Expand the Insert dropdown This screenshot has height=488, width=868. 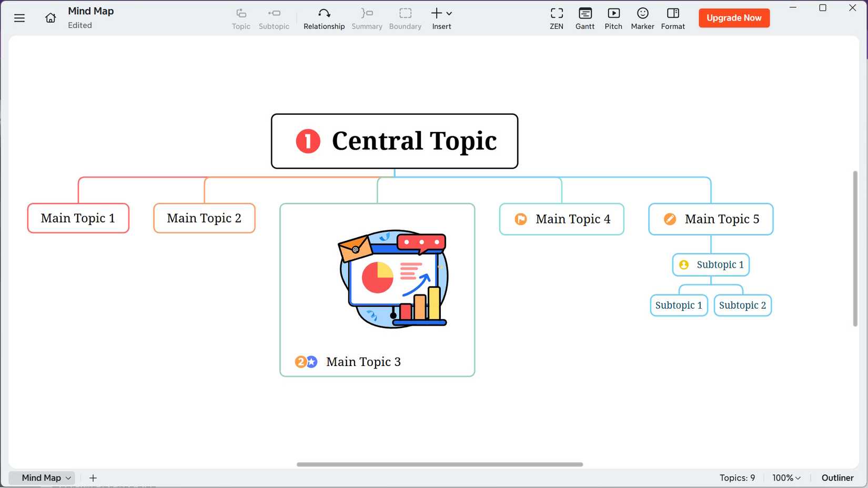click(x=441, y=18)
